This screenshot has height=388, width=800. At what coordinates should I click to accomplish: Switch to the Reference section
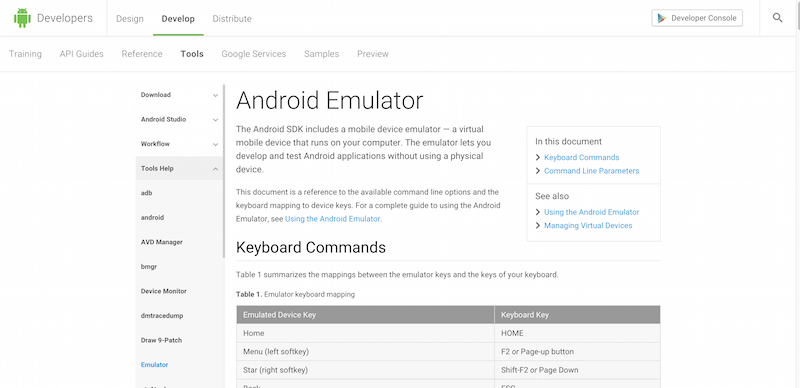coord(142,54)
